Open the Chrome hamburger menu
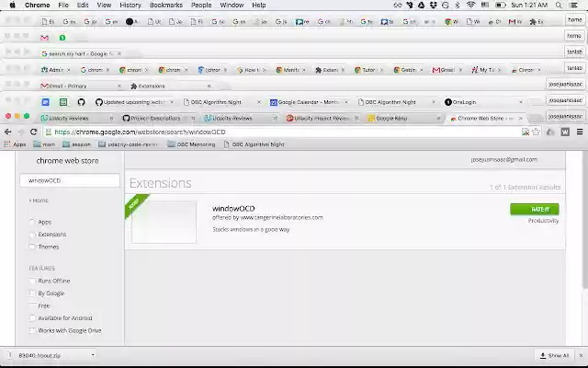This screenshot has width=588, height=368. [x=580, y=132]
